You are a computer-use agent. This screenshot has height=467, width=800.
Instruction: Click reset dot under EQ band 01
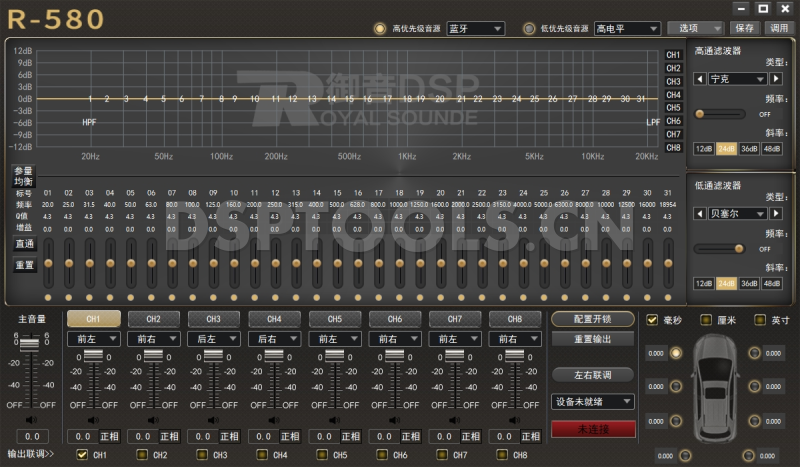pyautogui.click(x=48, y=298)
